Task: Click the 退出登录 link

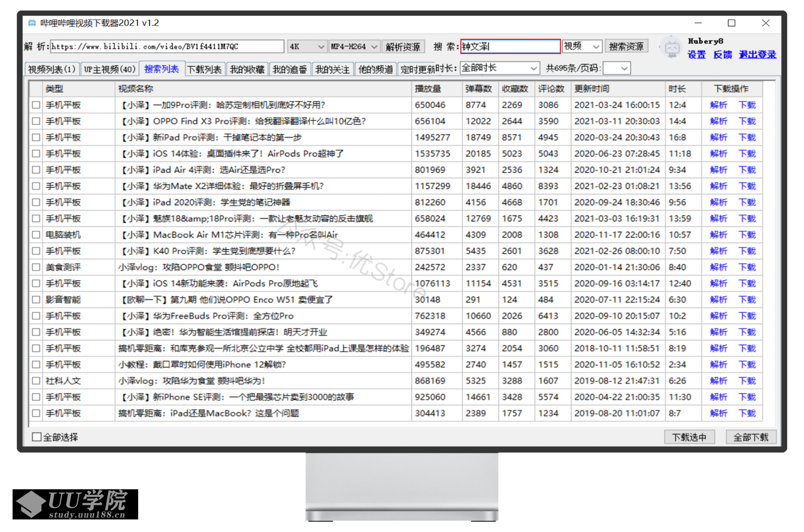Action: [758, 55]
